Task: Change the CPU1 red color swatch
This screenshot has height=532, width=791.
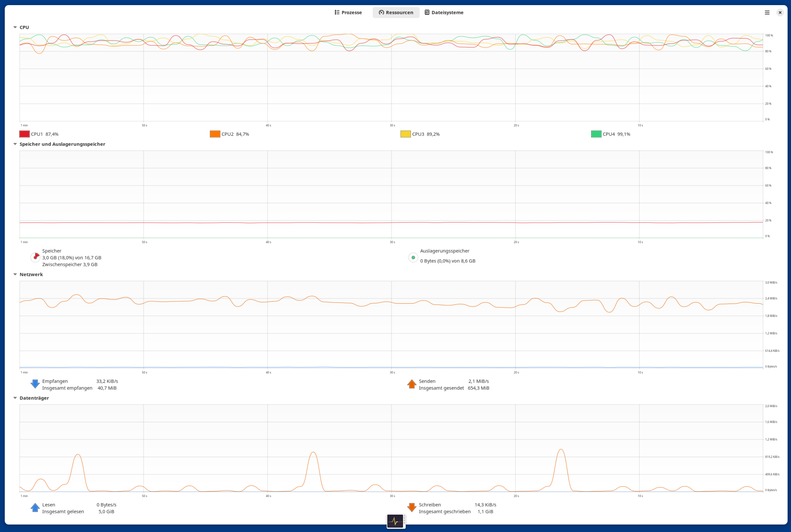Action: (25, 134)
